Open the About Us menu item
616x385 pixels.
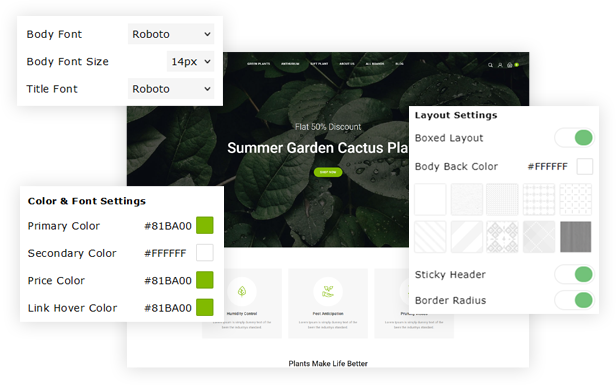(347, 64)
